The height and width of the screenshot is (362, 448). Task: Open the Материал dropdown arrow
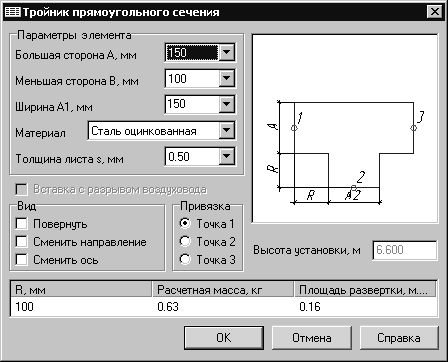coord(226,130)
